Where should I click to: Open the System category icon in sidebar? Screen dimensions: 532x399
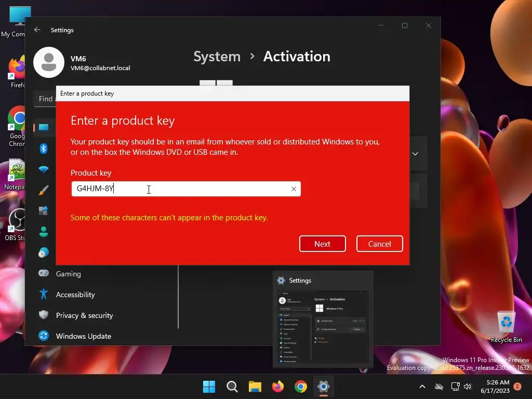click(x=44, y=128)
